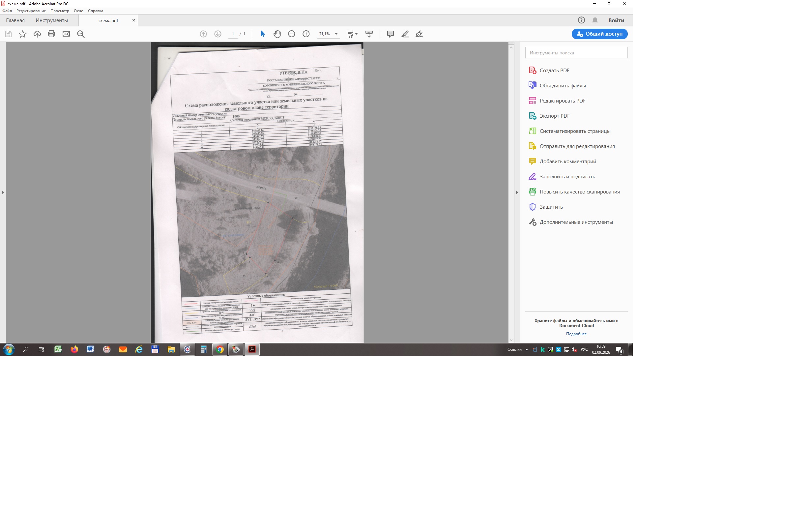Send file by email envelope icon

coord(66,34)
